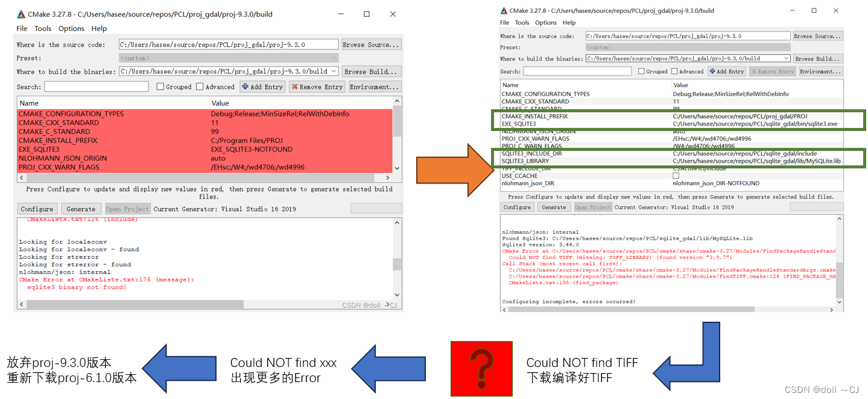Viewport: 868px width, 399px height.
Task: Click Browse Build button in left window
Action: (371, 71)
